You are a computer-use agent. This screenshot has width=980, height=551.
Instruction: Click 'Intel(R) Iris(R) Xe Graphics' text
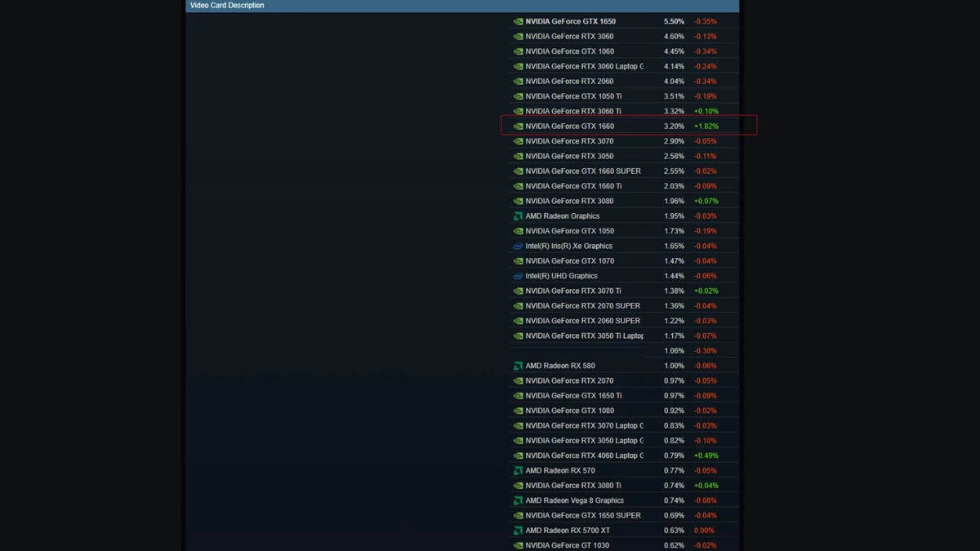click(569, 246)
